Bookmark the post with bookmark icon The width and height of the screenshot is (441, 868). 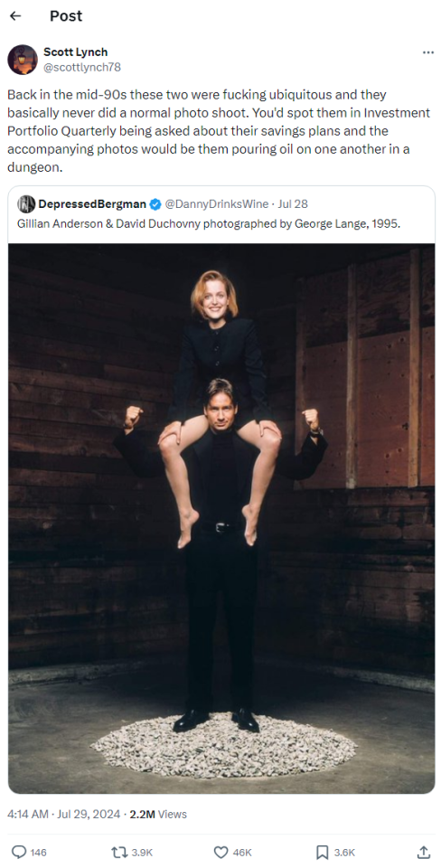[x=322, y=852]
